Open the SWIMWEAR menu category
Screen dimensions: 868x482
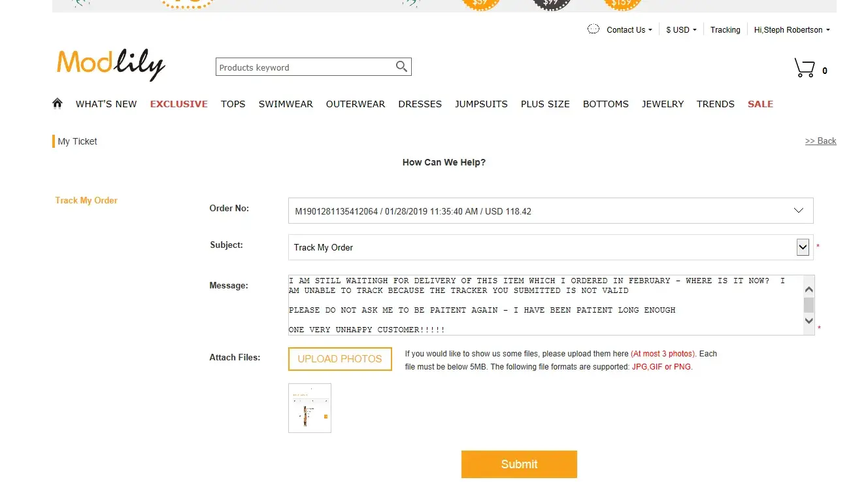tap(286, 104)
